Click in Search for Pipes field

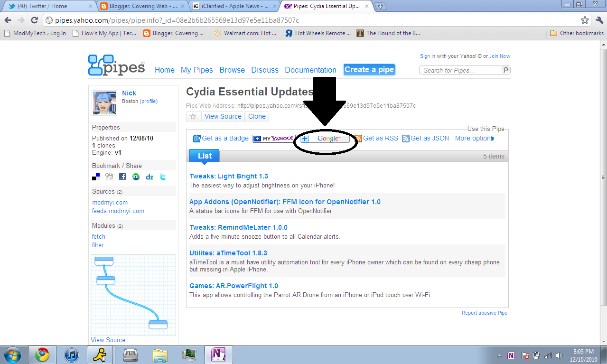(460, 70)
